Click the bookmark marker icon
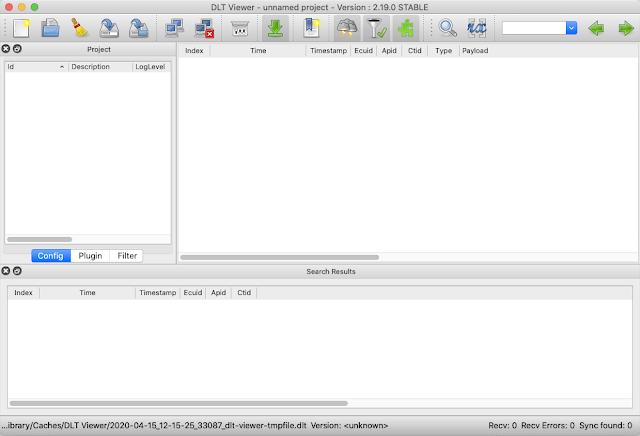This screenshot has width=640, height=436. [311, 28]
